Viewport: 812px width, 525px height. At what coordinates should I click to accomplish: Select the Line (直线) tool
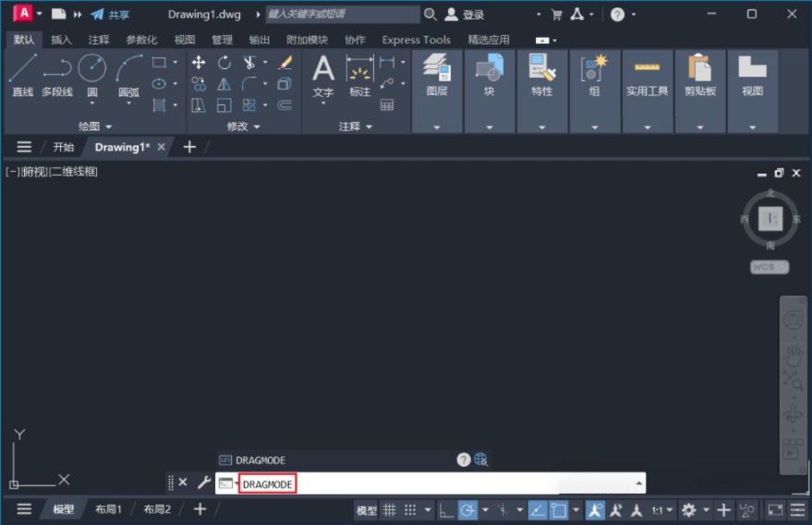[x=23, y=76]
